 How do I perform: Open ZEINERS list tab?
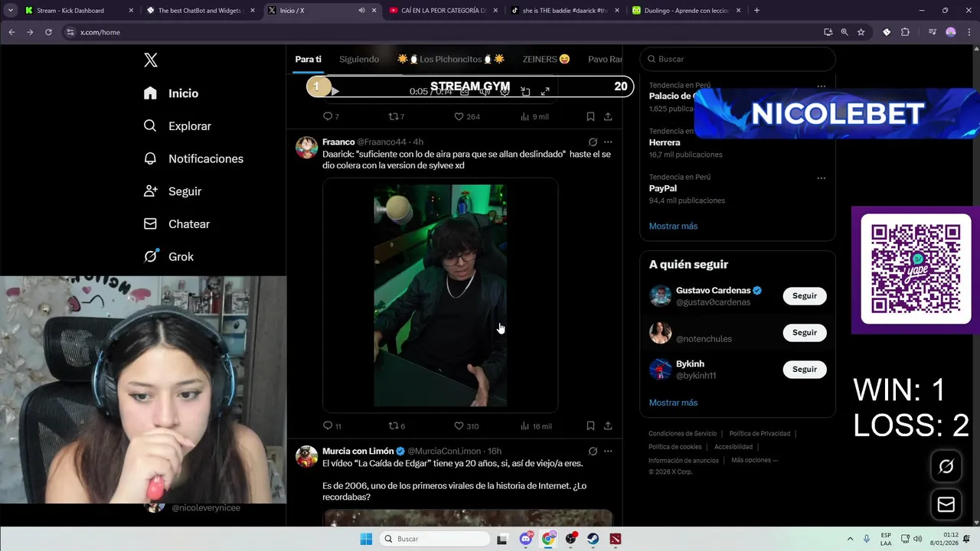(x=546, y=59)
